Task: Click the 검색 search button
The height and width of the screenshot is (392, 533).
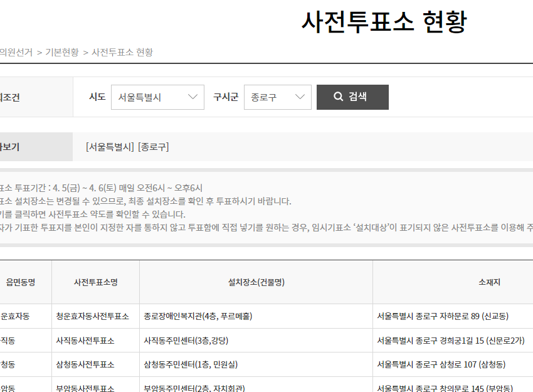Action: (352, 97)
